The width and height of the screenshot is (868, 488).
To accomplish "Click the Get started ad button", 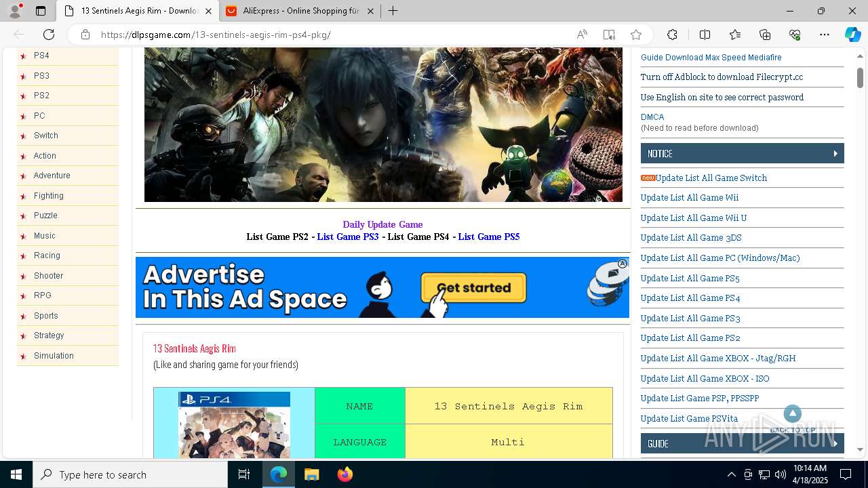I will point(473,288).
